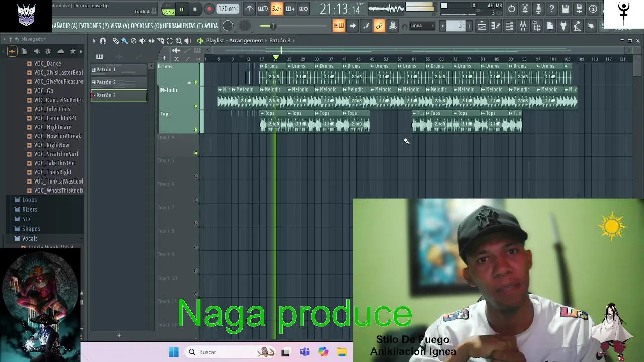Image resolution: width=644 pixels, height=362 pixels.
Task: Click the undo history circular arrow icon
Action: (511, 9)
